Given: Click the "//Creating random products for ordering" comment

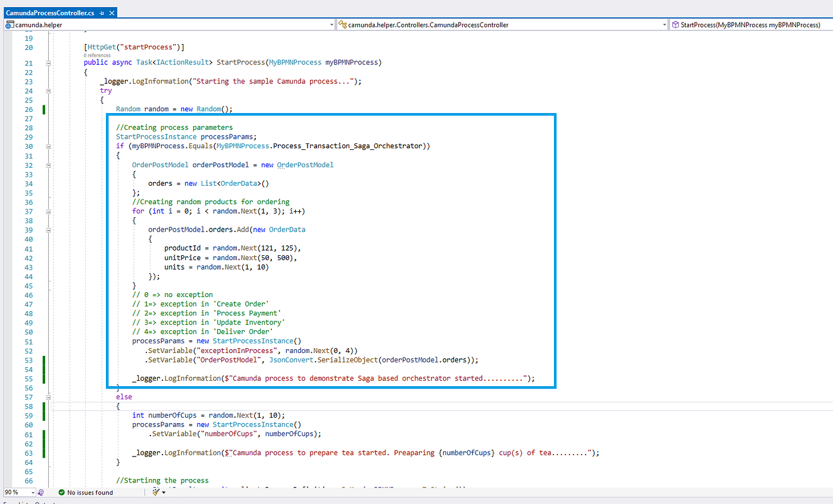Looking at the screenshot, I should click(x=211, y=202).
